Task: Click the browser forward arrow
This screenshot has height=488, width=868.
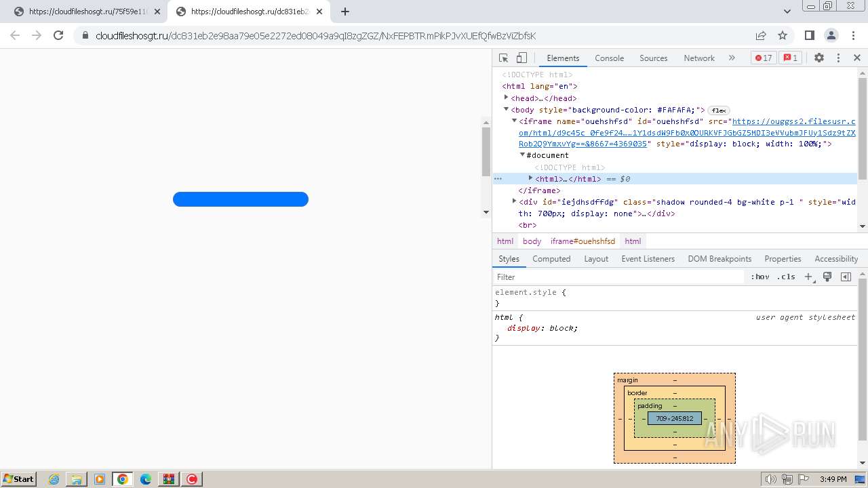Action: pyautogui.click(x=37, y=35)
